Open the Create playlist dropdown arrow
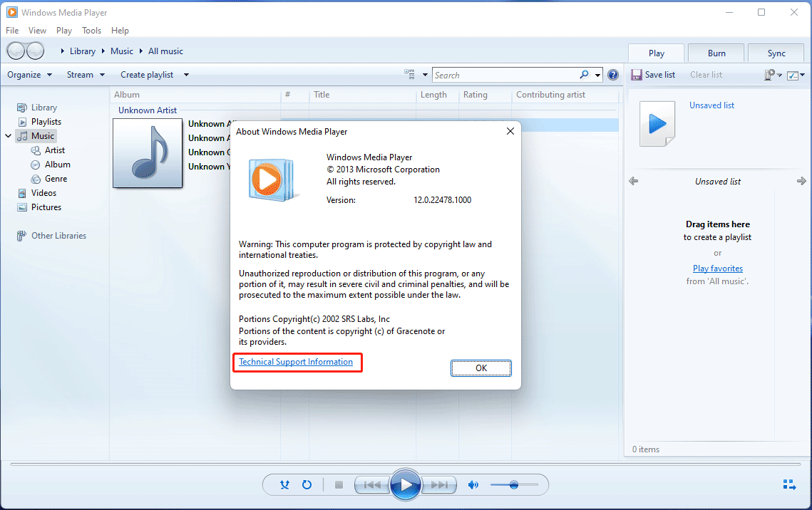 click(187, 75)
